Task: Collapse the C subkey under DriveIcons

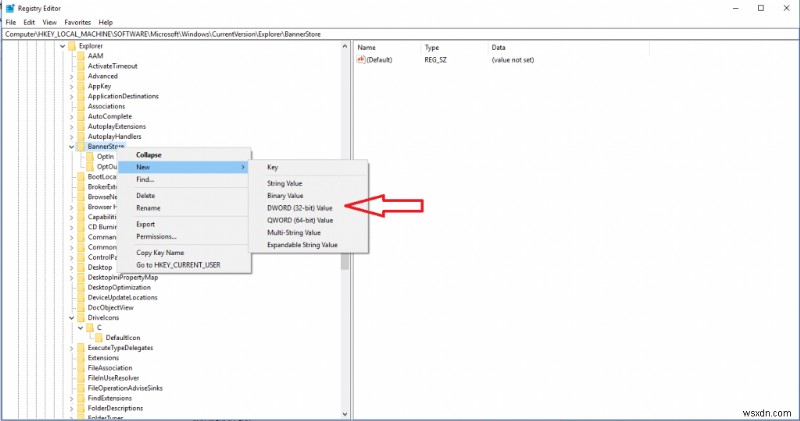Action: [x=81, y=328]
